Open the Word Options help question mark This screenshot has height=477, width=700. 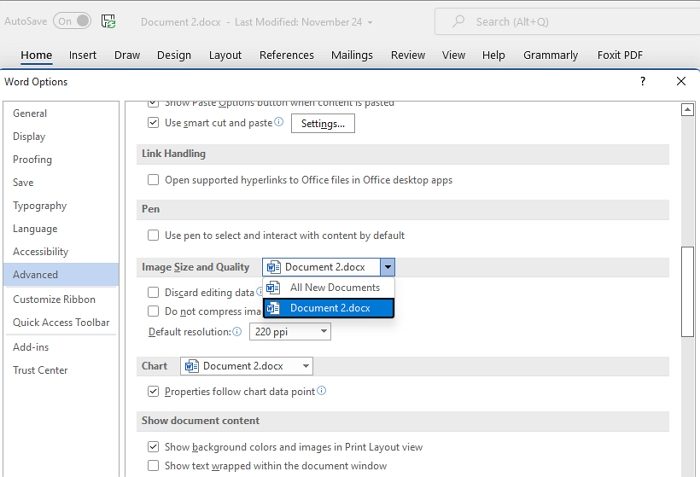642,81
